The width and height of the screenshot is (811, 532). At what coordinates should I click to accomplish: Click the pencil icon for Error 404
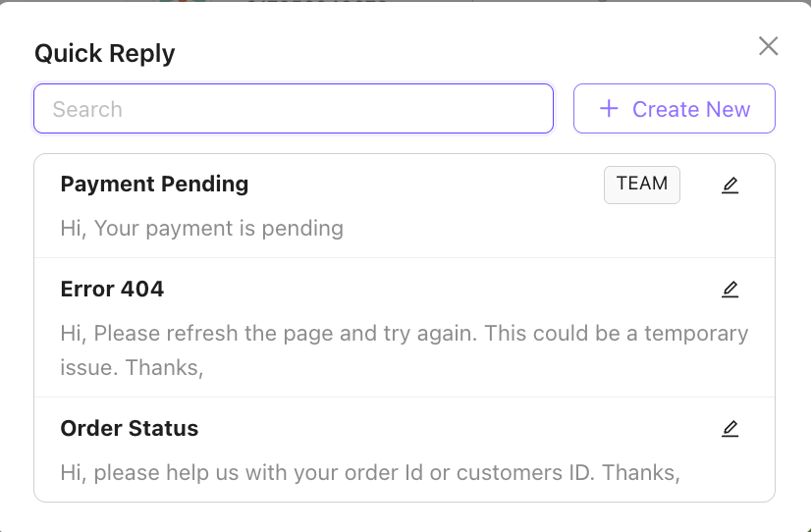pyautogui.click(x=730, y=290)
